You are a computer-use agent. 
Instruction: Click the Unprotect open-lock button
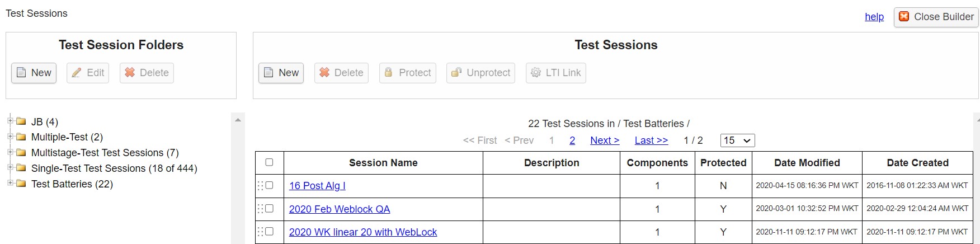pos(481,73)
